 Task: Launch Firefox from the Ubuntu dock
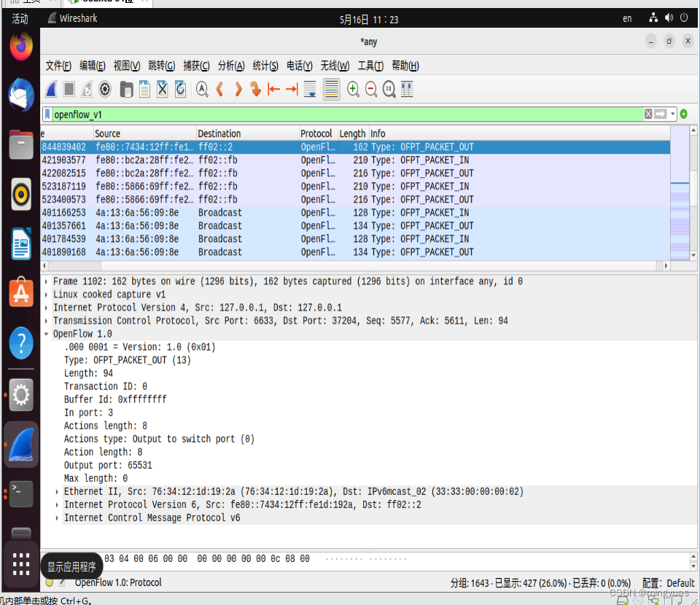pyautogui.click(x=21, y=45)
